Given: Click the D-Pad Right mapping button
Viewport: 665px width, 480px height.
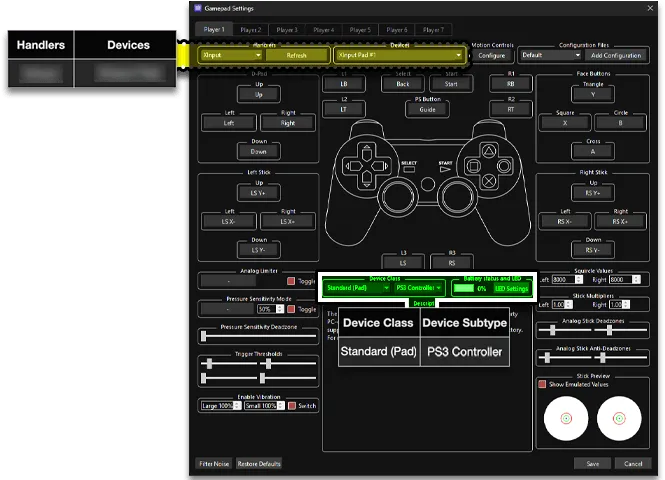Looking at the screenshot, I should tap(288, 123).
